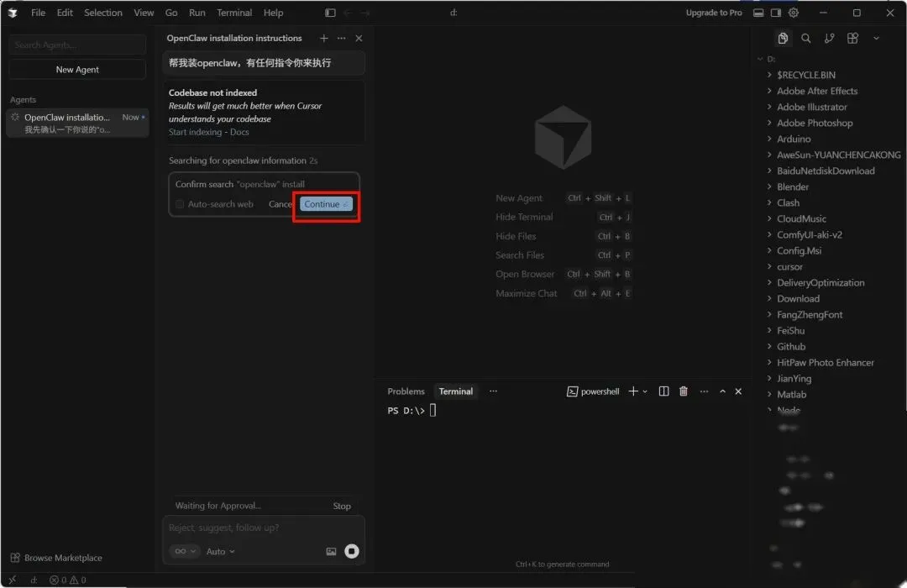Create a New Agent
The height and width of the screenshot is (588, 907).
pyautogui.click(x=77, y=70)
